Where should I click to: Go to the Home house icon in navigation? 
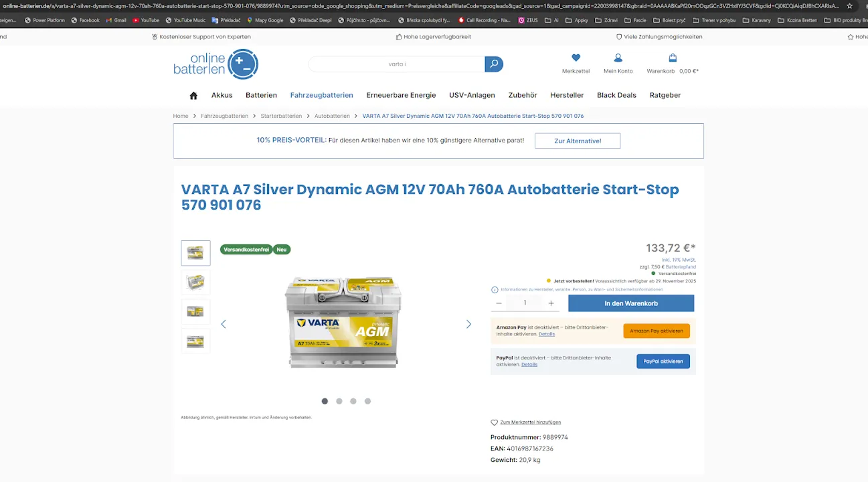click(193, 95)
